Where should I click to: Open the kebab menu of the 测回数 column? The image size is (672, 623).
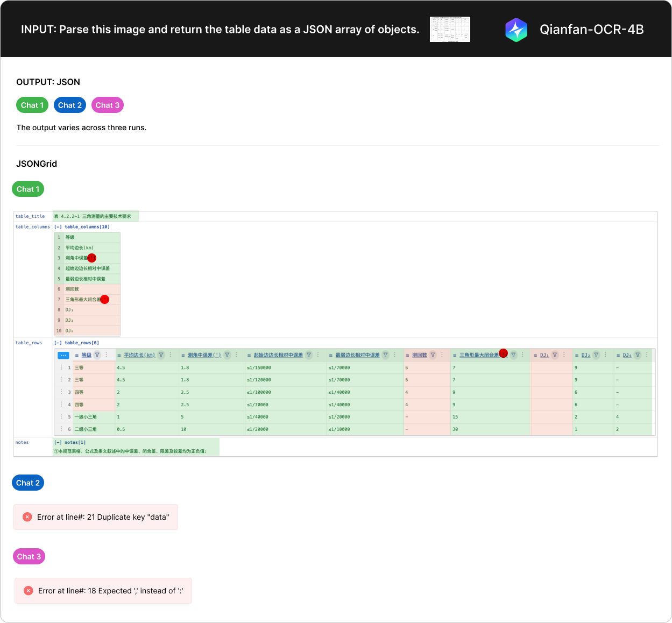coord(442,355)
